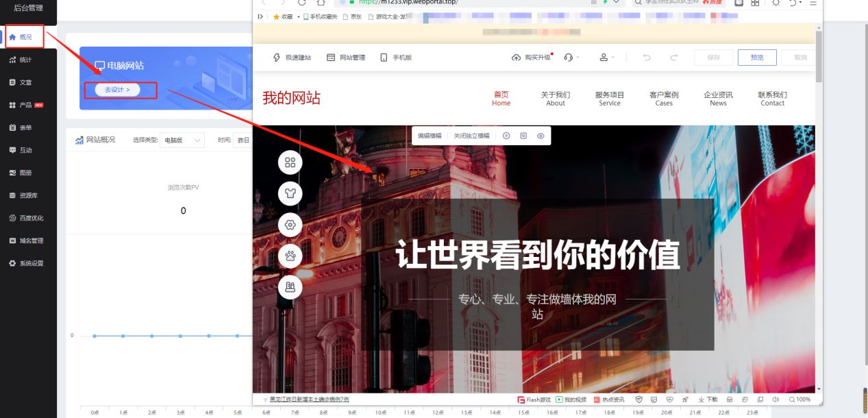This screenshot has height=418, width=868.
Task: Open the 电脑版 type dropdown
Action: 182,140
